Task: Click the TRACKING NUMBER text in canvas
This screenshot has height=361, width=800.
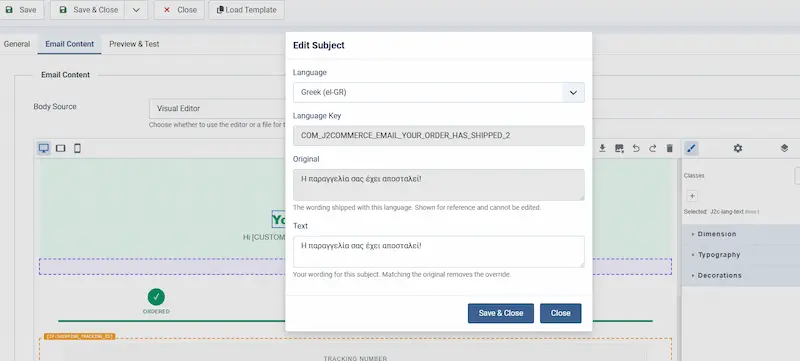Action: coord(355,358)
